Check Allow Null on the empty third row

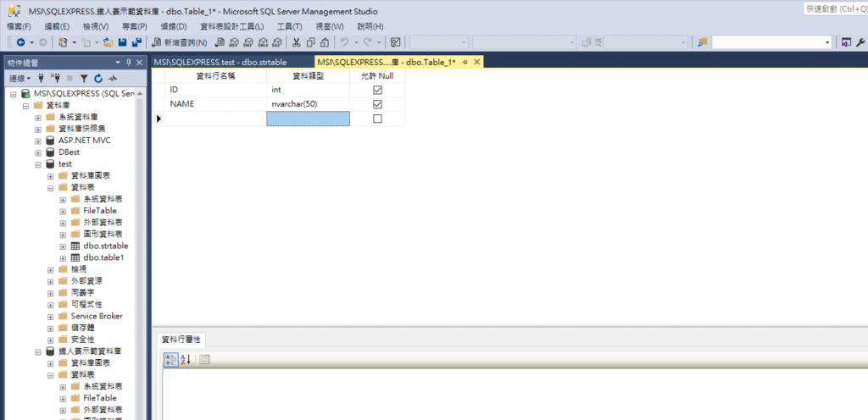pos(377,119)
